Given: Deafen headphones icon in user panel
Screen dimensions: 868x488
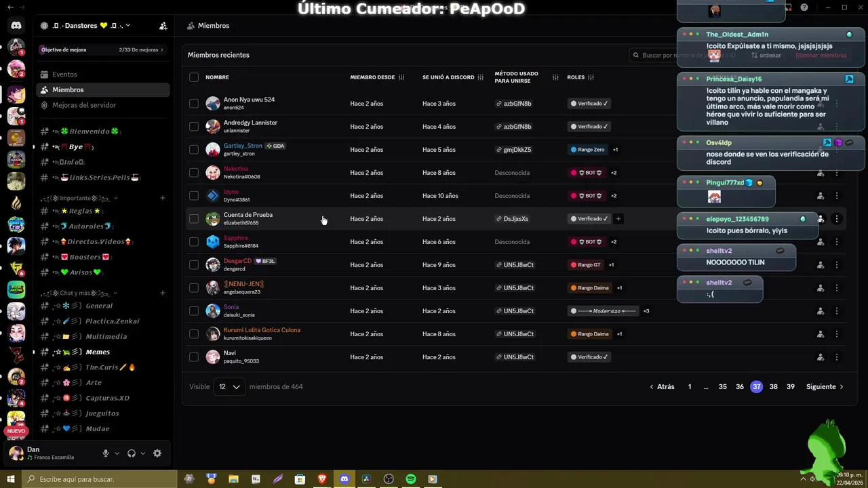Looking at the screenshot, I should tap(132, 453).
